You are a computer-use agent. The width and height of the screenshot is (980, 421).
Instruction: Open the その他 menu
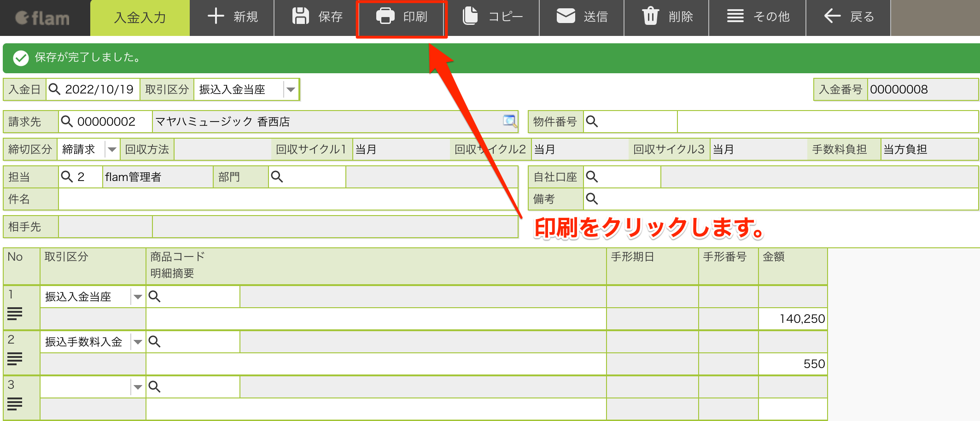coord(758,17)
